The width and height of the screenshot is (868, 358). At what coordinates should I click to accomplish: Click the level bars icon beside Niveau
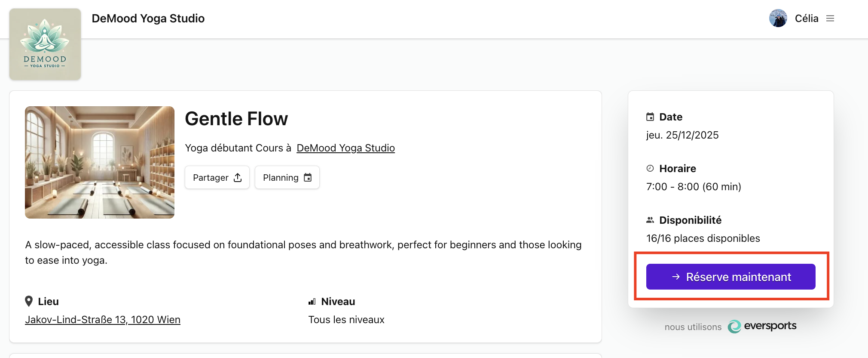pos(312,302)
